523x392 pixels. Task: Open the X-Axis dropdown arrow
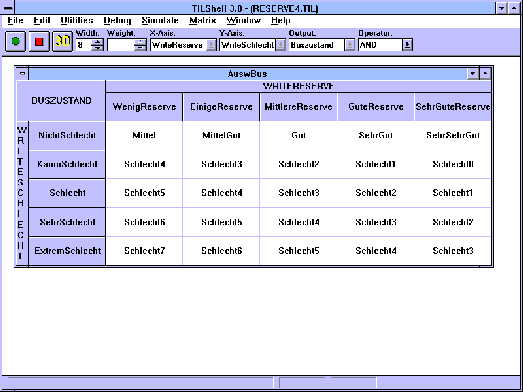point(211,45)
